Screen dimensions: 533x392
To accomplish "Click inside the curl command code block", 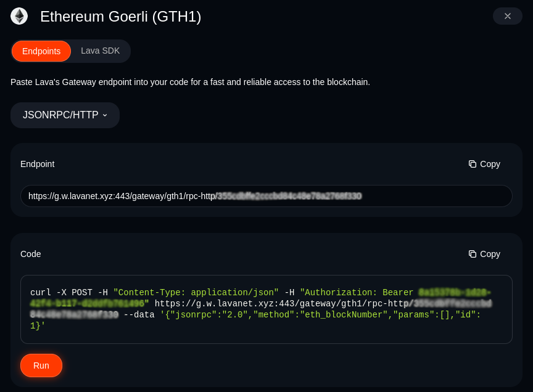I will tap(266, 309).
